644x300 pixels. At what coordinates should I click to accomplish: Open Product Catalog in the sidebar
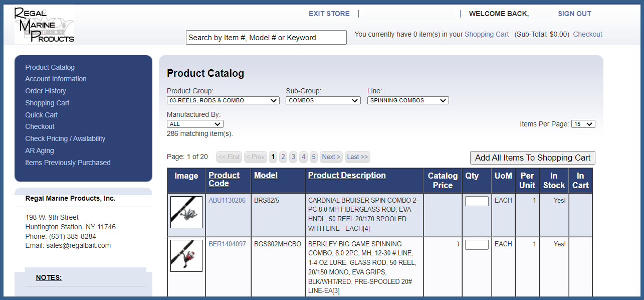point(50,67)
